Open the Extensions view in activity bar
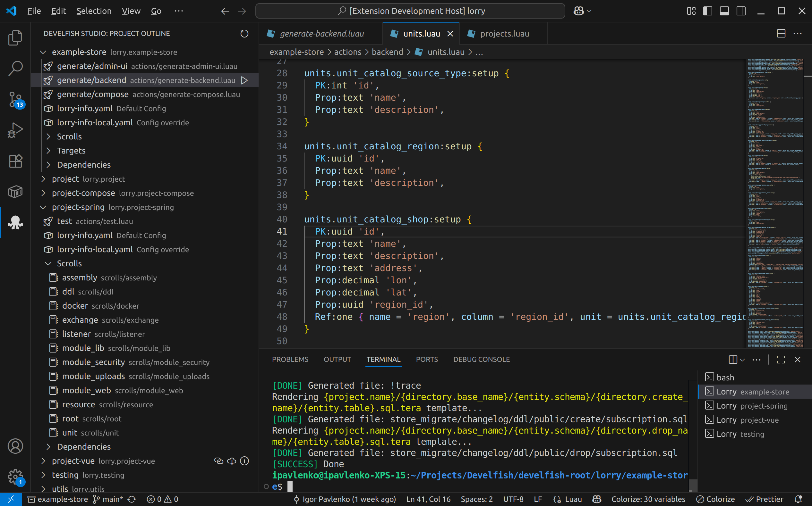 [x=15, y=161]
